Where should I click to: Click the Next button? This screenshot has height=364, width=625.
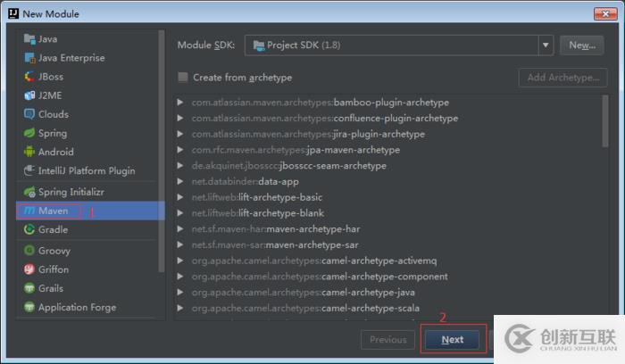453,340
